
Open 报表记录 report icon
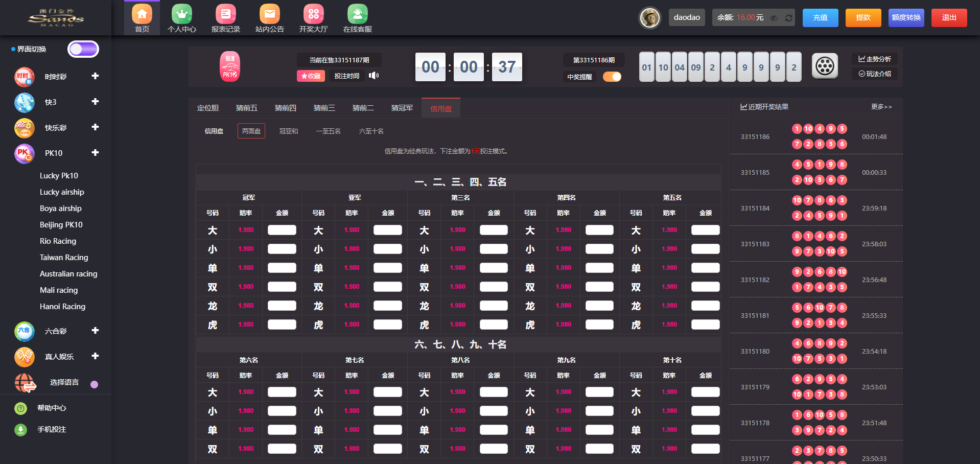(x=226, y=14)
